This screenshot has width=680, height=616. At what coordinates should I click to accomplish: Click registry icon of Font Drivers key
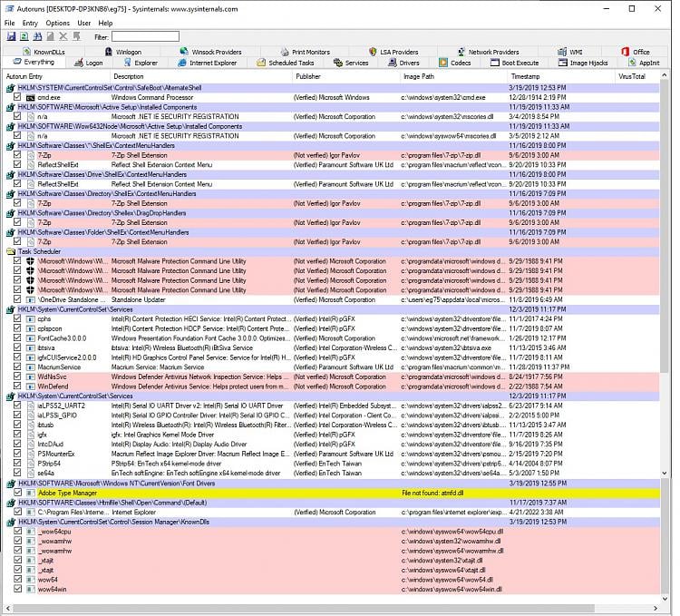11,484
